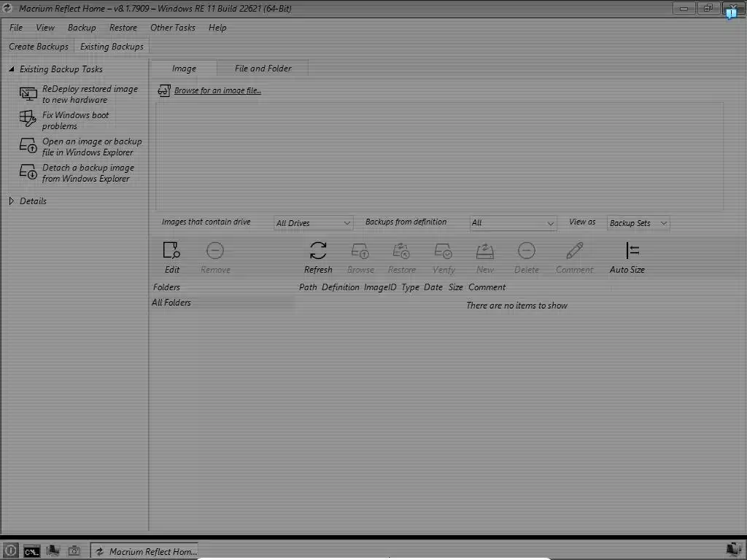Open the Backups from definition dropdown
This screenshot has height=560, width=747.
pos(513,223)
